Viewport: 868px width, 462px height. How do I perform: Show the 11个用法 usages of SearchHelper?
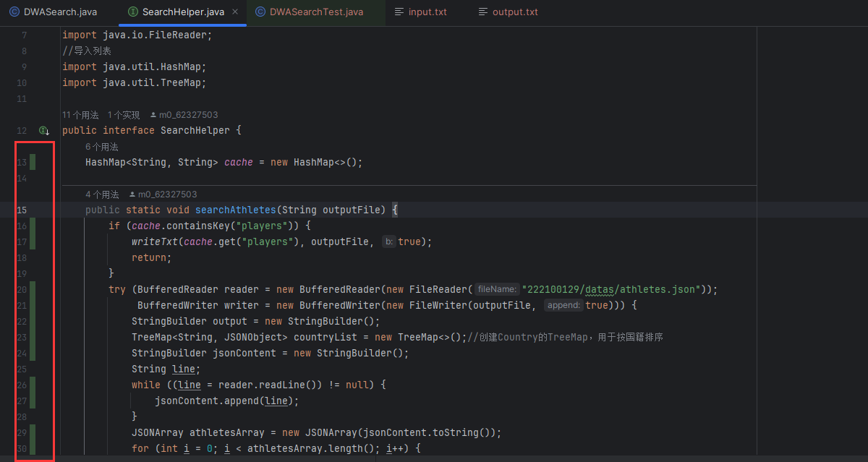click(80, 115)
